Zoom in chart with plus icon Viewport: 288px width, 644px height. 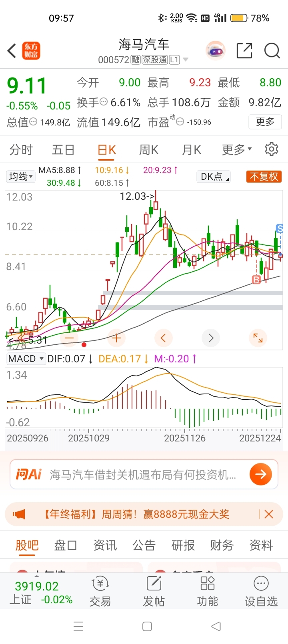[x=116, y=338]
